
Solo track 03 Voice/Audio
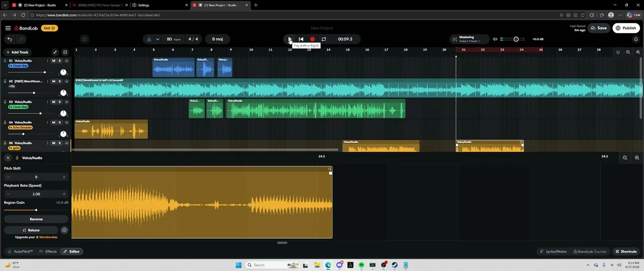coord(60,102)
